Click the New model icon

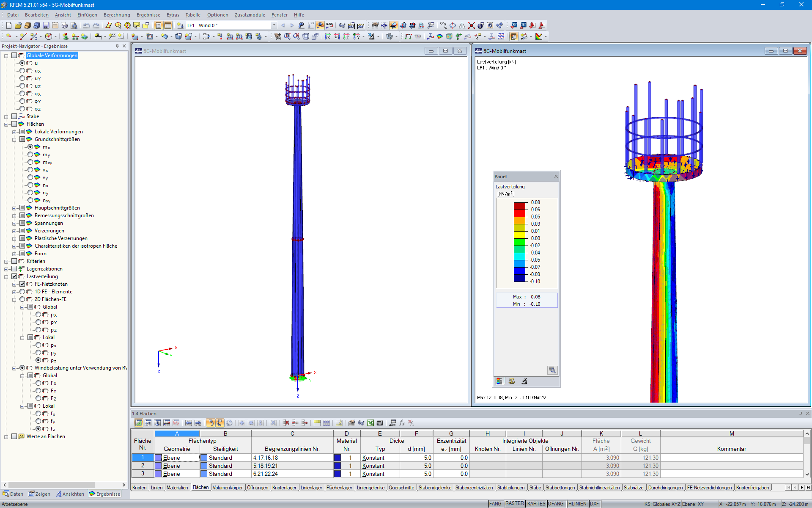click(x=8, y=25)
